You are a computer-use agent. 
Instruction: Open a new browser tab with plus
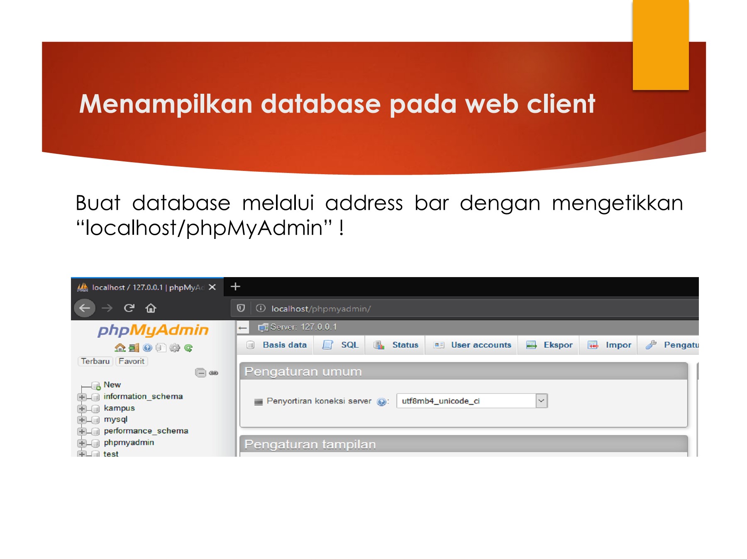pyautogui.click(x=235, y=286)
